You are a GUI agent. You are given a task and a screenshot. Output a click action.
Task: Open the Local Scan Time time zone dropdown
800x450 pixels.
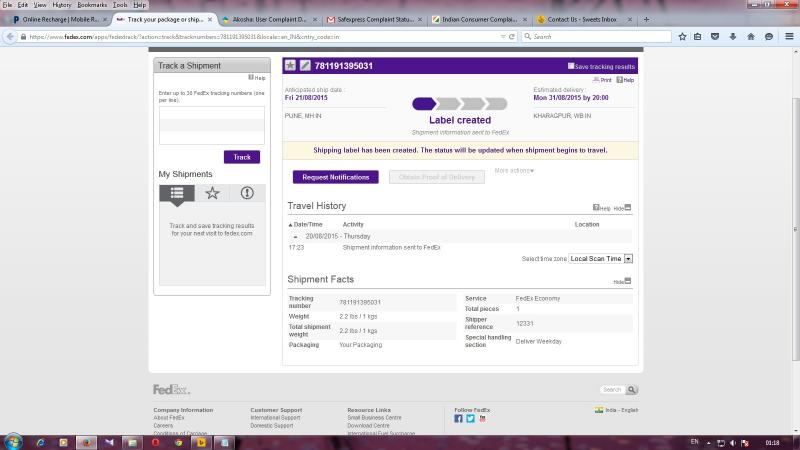pos(601,259)
